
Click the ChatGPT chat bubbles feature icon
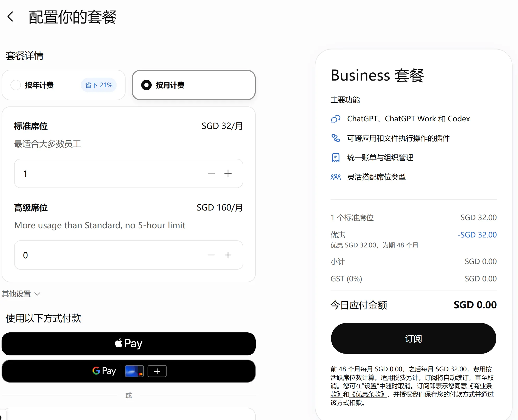pyautogui.click(x=336, y=119)
